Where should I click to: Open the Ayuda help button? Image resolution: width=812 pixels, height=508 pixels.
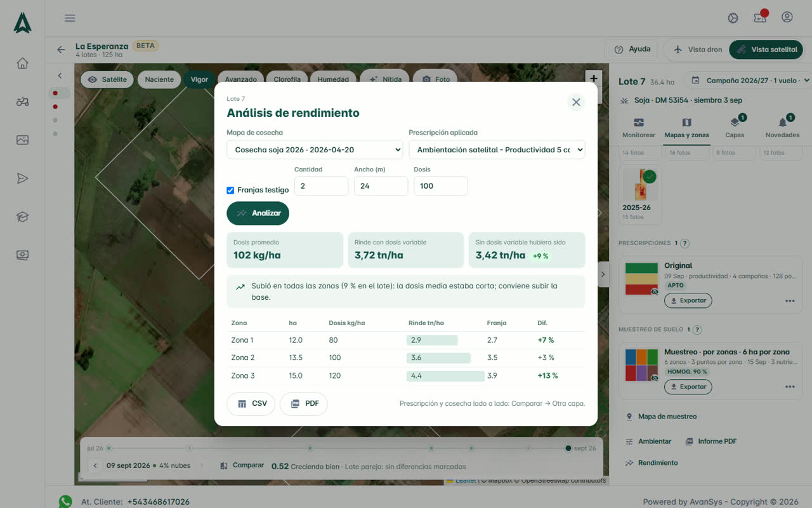(x=632, y=50)
